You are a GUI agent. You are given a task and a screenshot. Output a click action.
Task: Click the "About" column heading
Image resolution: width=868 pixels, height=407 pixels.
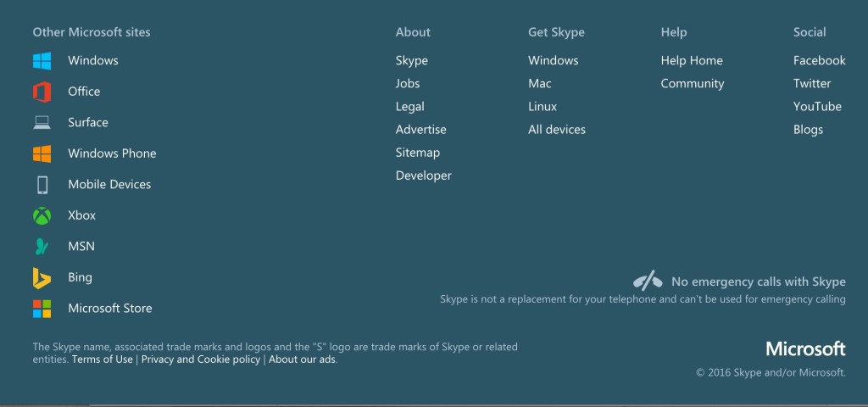click(413, 32)
